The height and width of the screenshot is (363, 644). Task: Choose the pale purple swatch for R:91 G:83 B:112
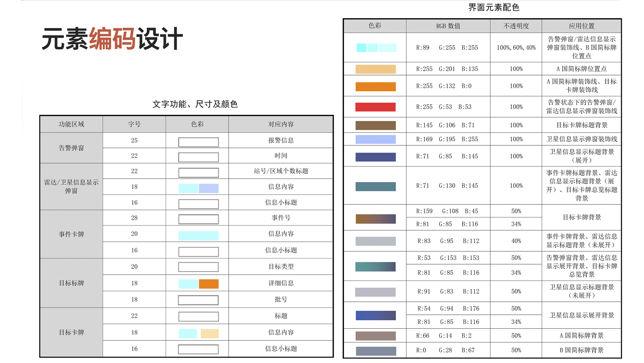375,292
